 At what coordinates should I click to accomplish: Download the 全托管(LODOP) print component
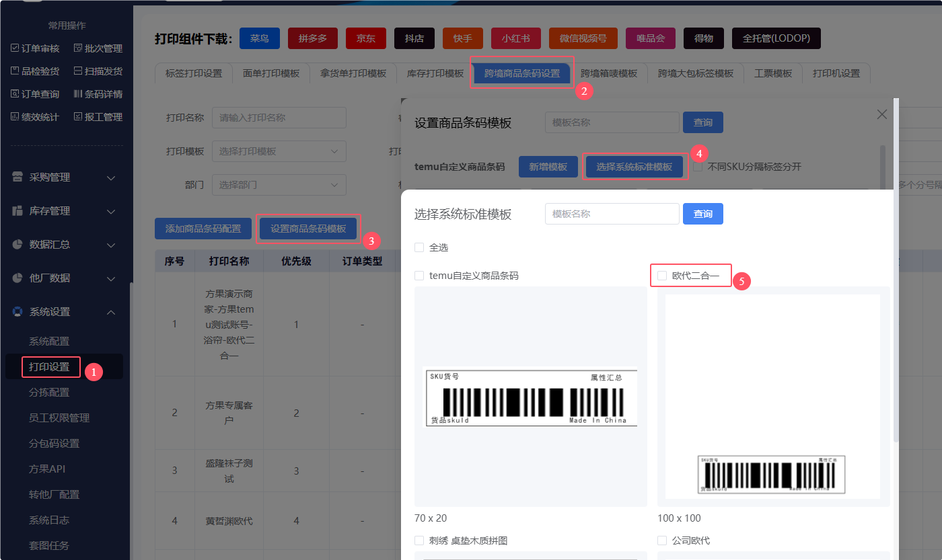(x=776, y=38)
